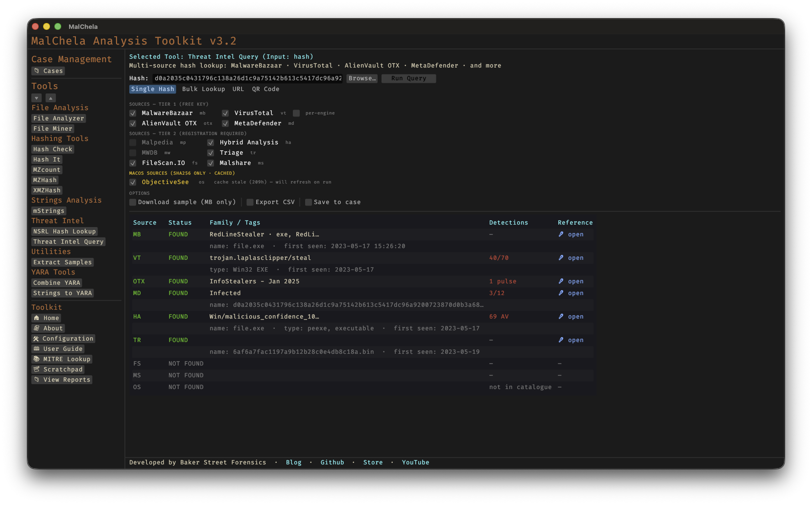812x505 pixels.
Task: Open the QR Code tab
Action: click(x=265, y=89)
